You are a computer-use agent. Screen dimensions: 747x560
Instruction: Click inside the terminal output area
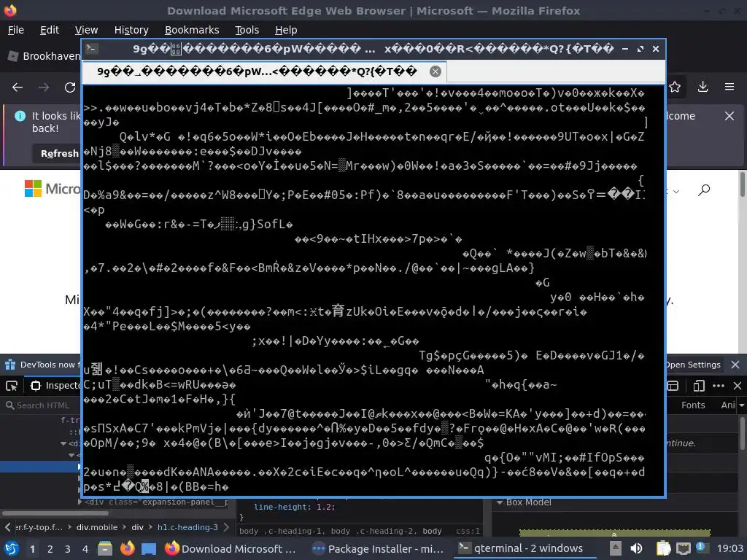click(373, 289)
